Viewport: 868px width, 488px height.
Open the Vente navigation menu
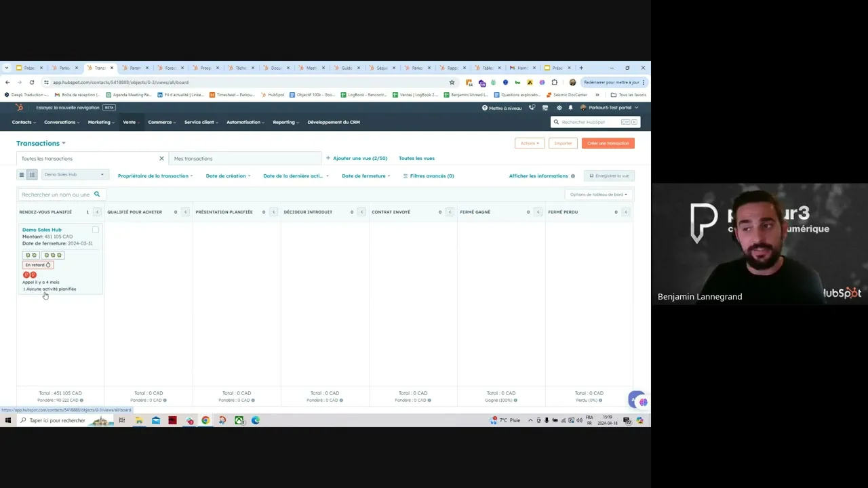coord(131,122)
